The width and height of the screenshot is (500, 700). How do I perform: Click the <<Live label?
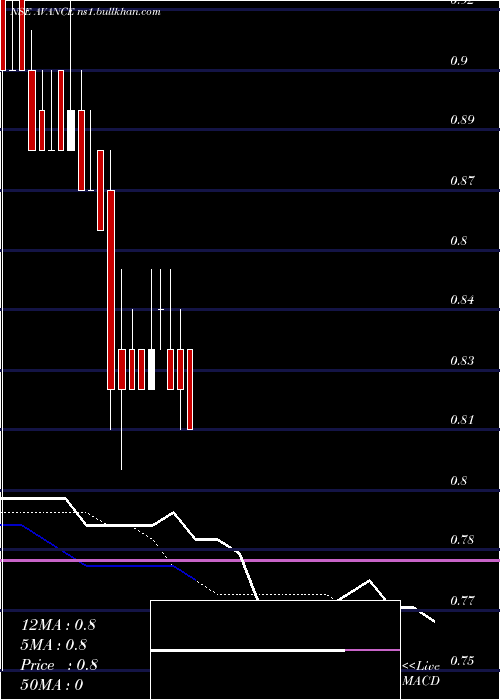(421, 666)
